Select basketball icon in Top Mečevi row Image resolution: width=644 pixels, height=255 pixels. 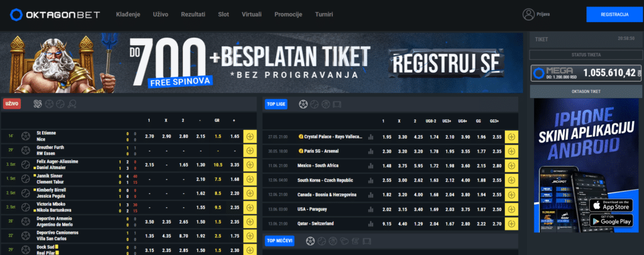[333, 241]
